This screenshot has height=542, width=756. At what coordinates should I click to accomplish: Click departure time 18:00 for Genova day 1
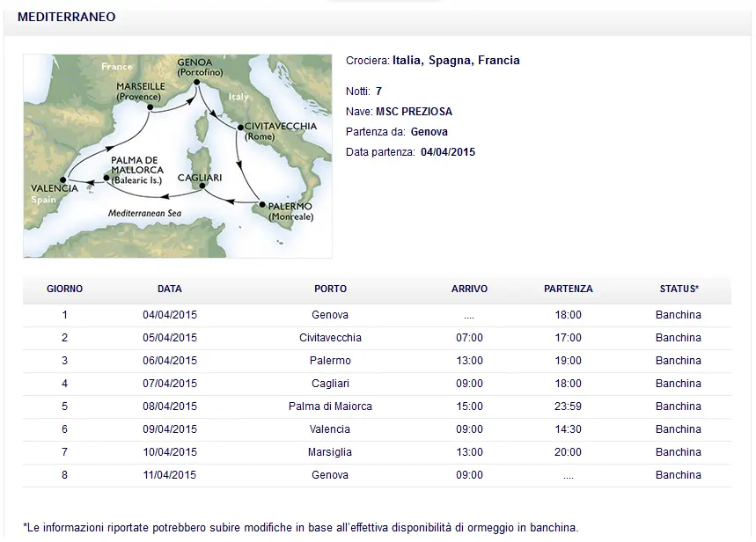pyautogui.click(x=568, y=315)
